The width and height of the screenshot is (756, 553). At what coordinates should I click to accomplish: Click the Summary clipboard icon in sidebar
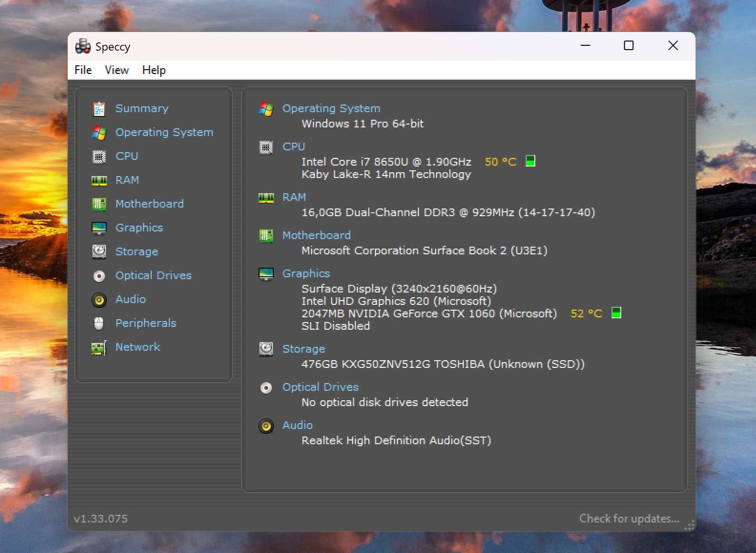tap(99, 109)
